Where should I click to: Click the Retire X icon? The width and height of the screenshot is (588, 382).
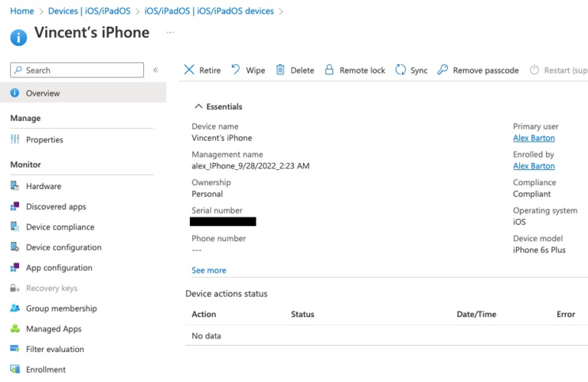189,70
